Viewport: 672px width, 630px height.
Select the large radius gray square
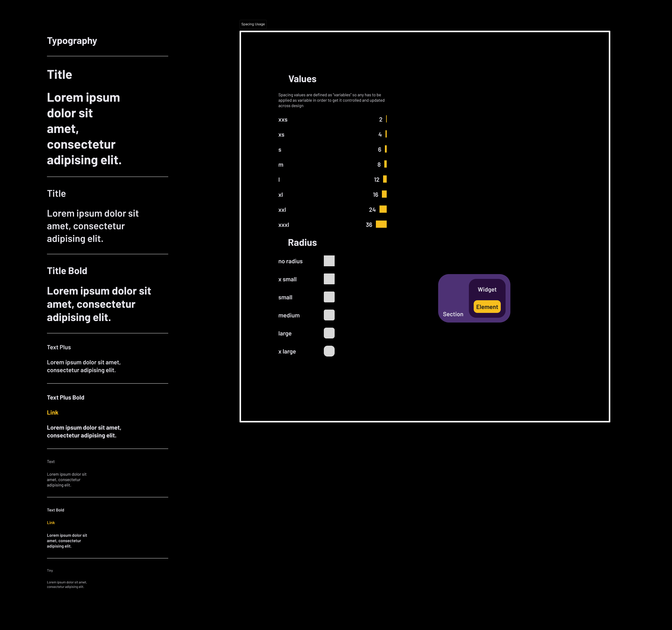pos(329,333)
